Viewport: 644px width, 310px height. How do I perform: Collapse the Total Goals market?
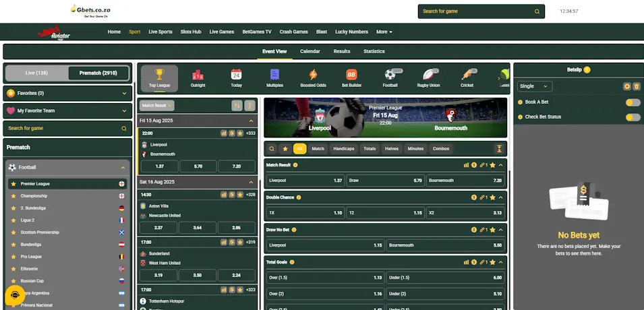[500, 262]
